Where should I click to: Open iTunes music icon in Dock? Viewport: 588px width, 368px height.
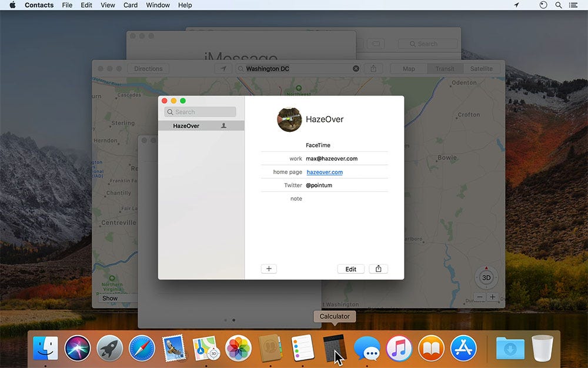click(399, 348)
